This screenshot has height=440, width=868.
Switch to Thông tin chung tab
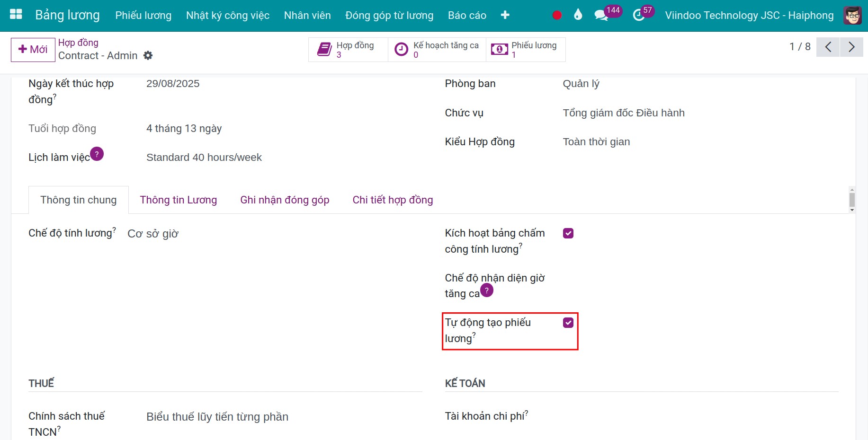pos(79,200)
